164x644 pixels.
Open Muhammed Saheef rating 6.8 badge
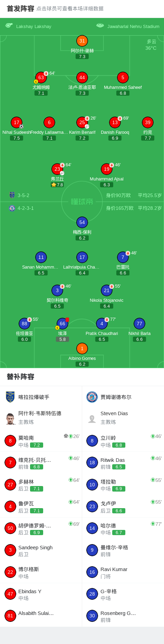[x=123, y=93]
